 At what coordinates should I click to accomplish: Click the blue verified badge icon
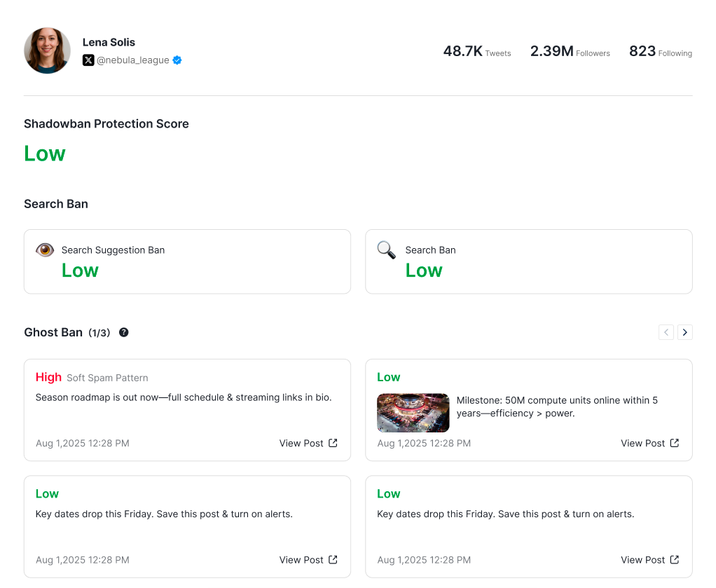point(177,60)
